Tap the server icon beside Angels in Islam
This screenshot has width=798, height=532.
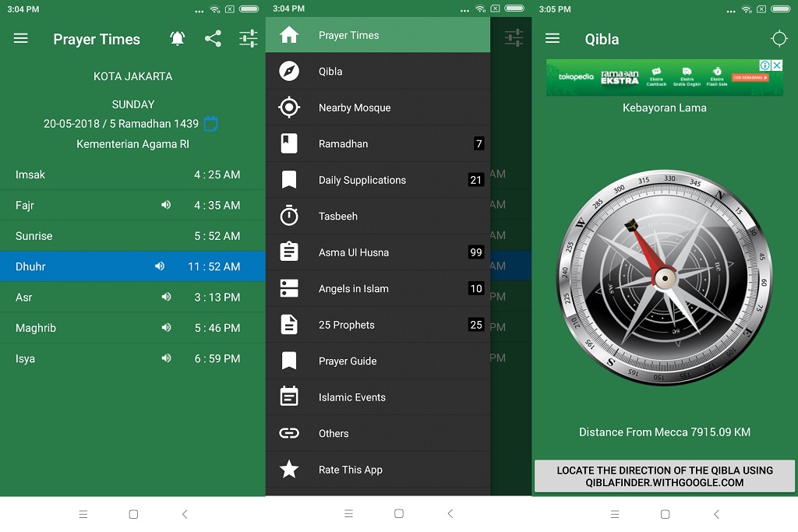point(289,288)
